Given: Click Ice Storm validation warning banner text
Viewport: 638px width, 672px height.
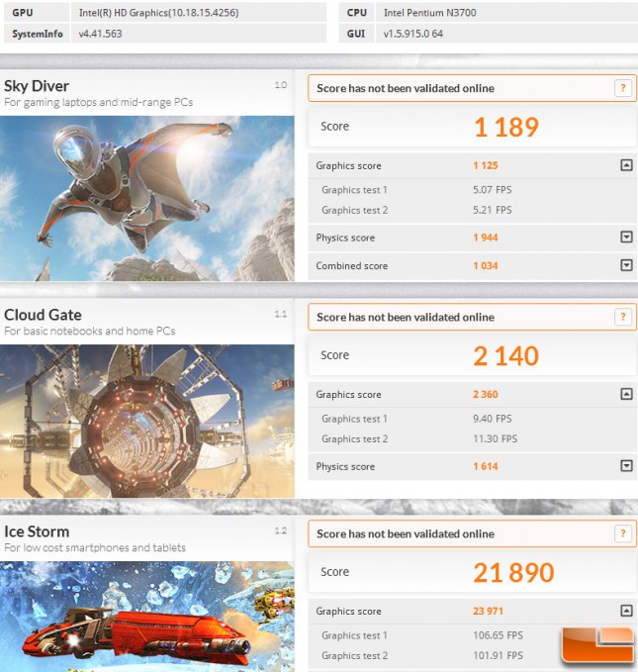Looking at the screenshot, I should click(x=406, y=534).
